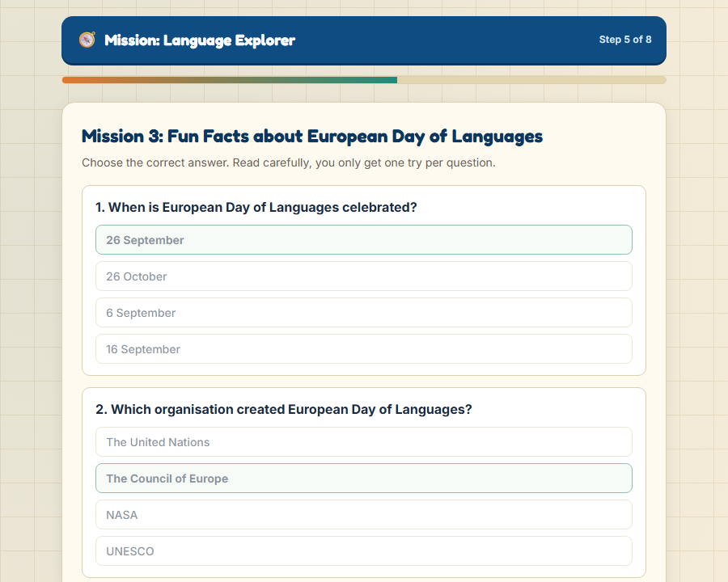Click the "Mission: Language Explorer" title

[x=200, y=40]
